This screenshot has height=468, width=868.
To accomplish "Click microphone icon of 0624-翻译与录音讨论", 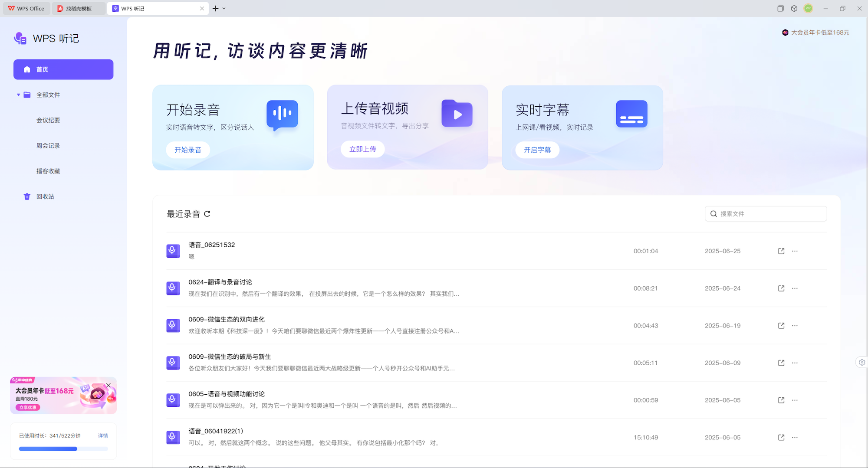I will pyautogui.click(x=173, y=288).
